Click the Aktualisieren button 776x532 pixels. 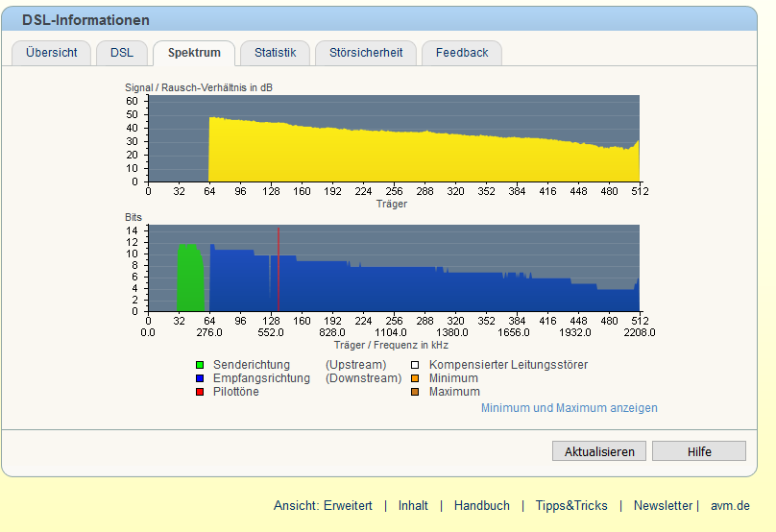pos(599,451)
